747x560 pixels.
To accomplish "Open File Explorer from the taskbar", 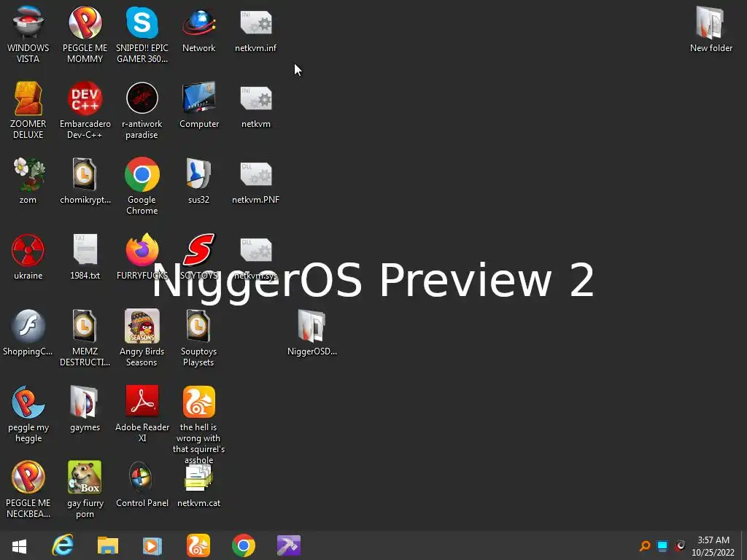I will [108, 545].
